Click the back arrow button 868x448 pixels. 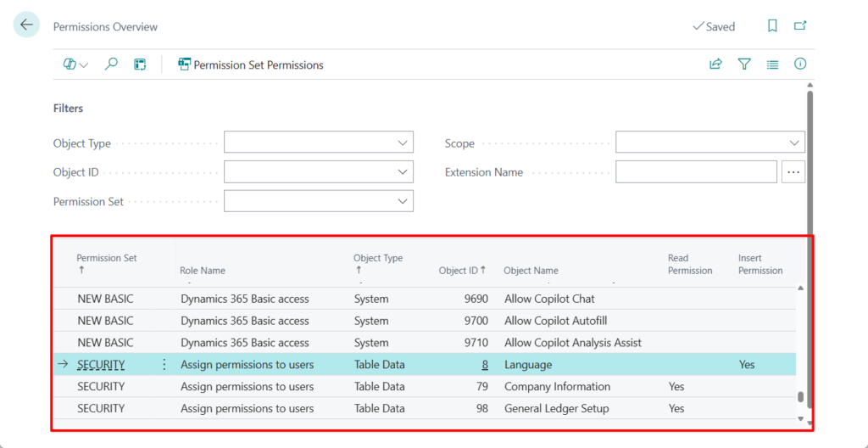[26, 25]
